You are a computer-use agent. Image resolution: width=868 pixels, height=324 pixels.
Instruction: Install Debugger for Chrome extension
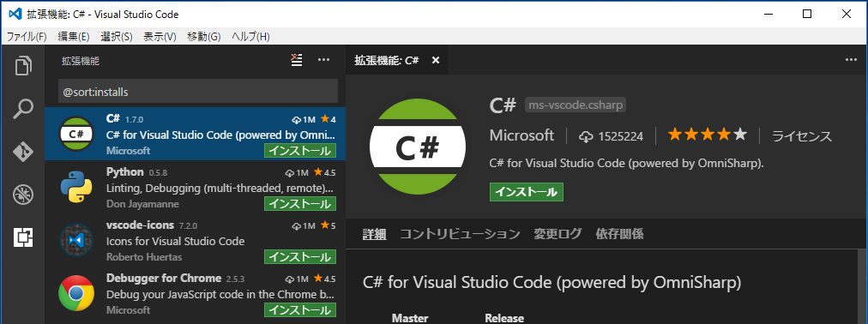(300, 309)
